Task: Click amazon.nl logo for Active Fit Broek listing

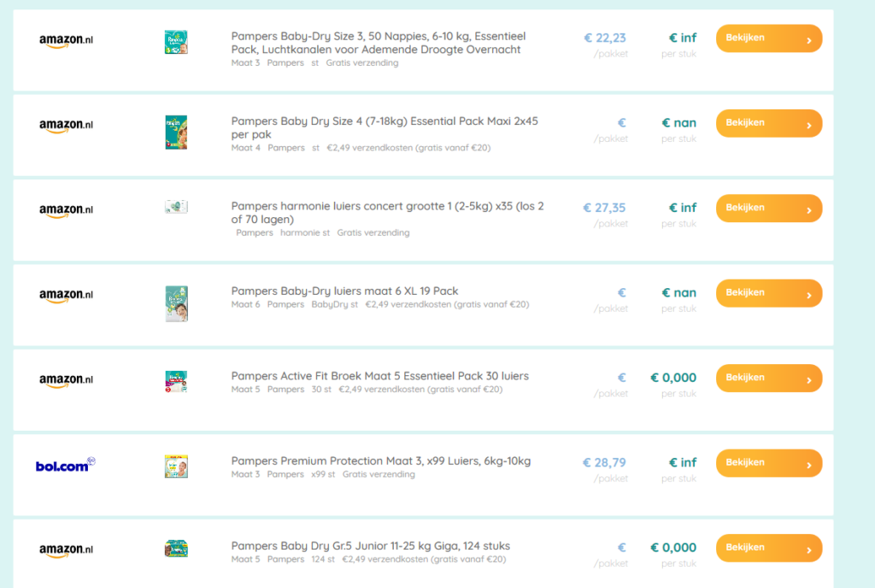Action: coord(66,380)
